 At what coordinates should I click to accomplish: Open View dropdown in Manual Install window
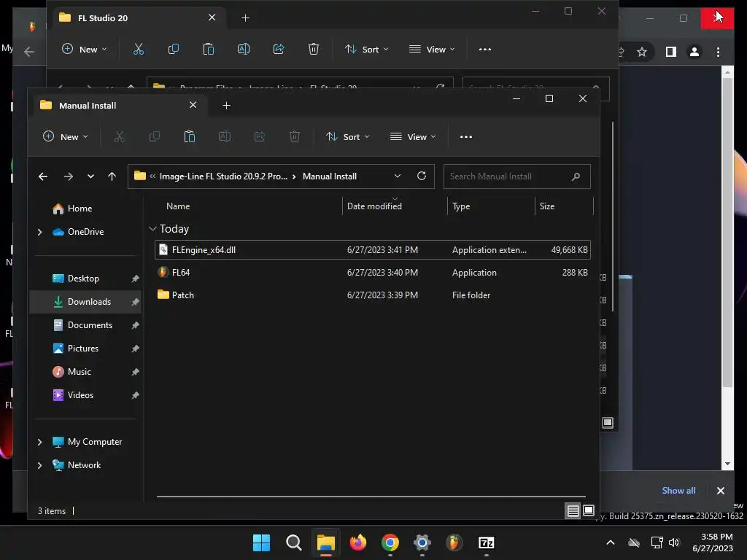click(413, 136)
